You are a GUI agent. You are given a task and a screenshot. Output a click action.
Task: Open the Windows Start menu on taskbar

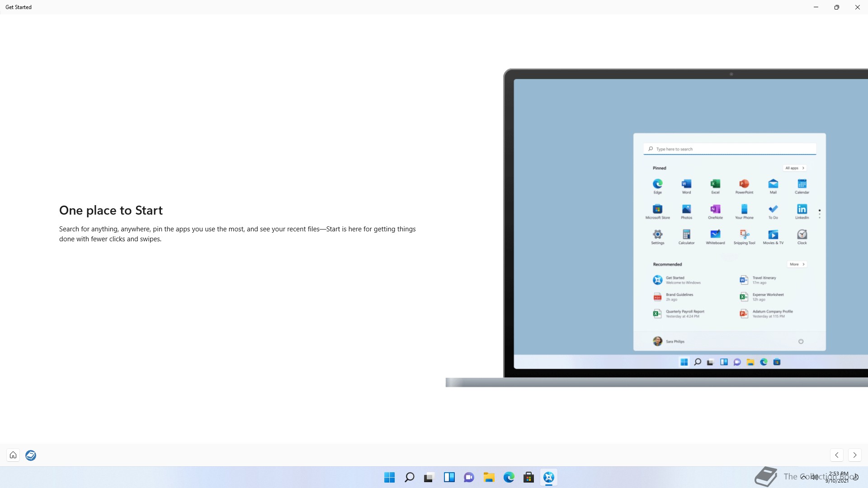(x=389, y=477)
